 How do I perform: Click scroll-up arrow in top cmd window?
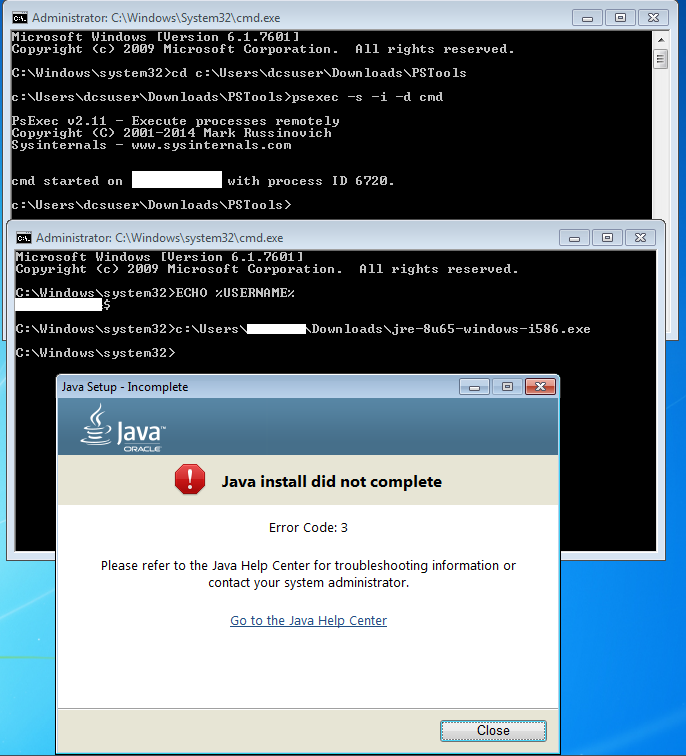(661, 39)
